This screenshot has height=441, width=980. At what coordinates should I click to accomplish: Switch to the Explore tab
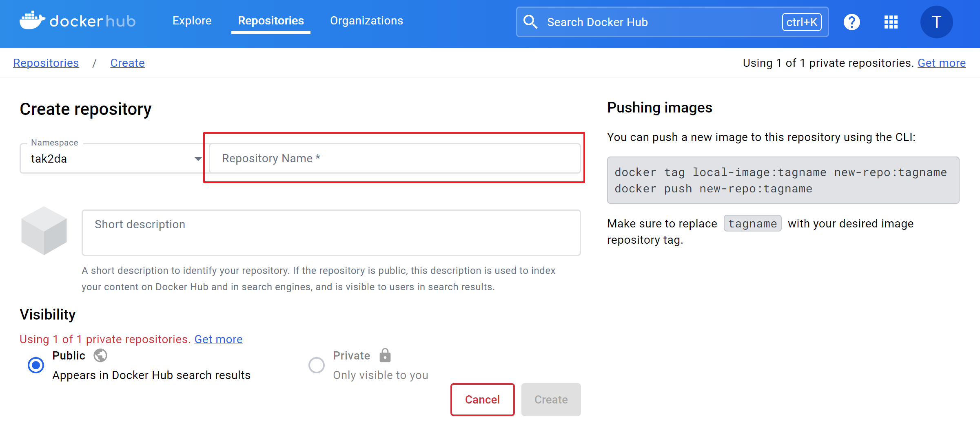point(192,21)
